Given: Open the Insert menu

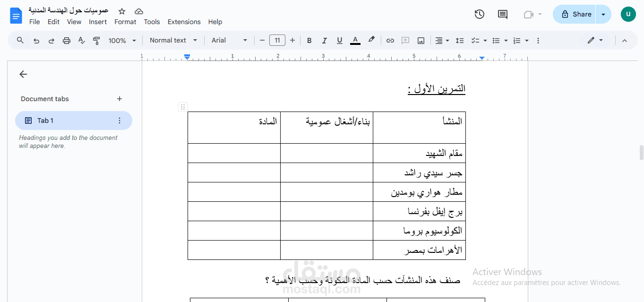Looking at the screenshot, I should pyautogui.click(x=98, y=22).
